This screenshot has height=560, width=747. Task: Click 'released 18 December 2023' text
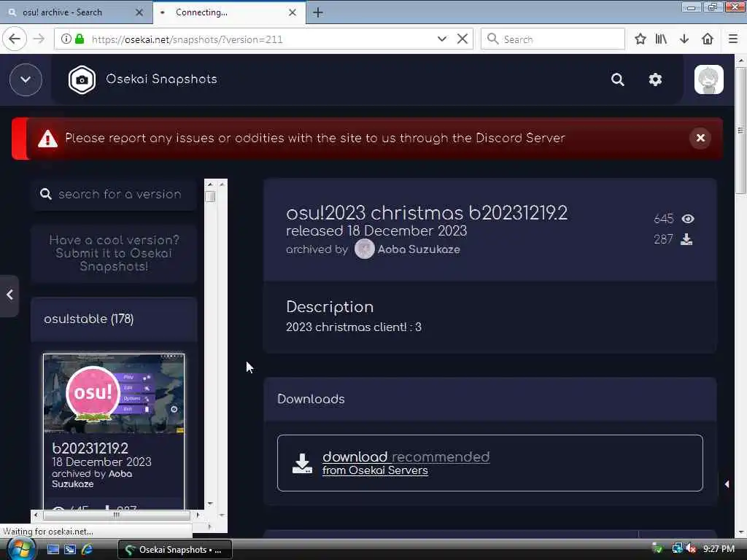(376, 231)
